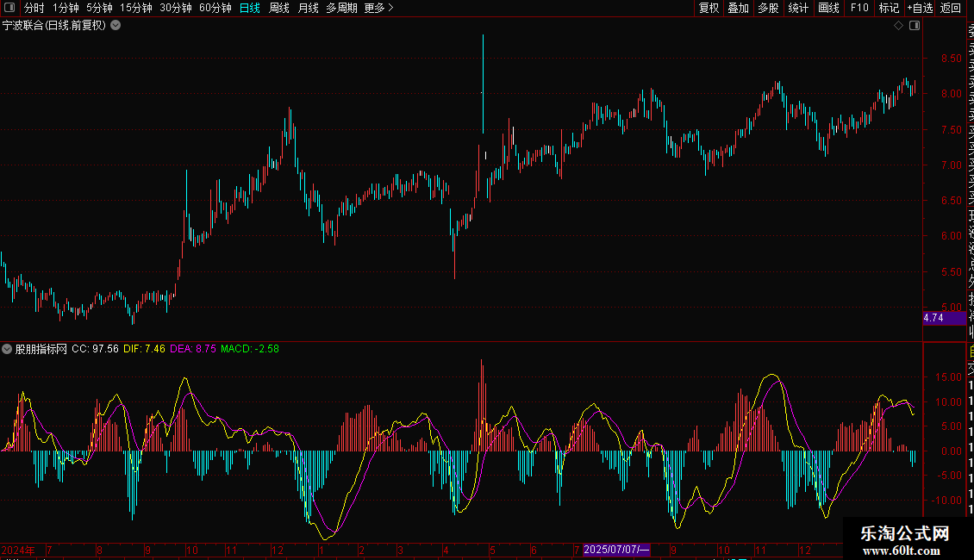Click 标记 mark button
The height and width of the screenshot is (560, 974).
click(x=889, y=8)
